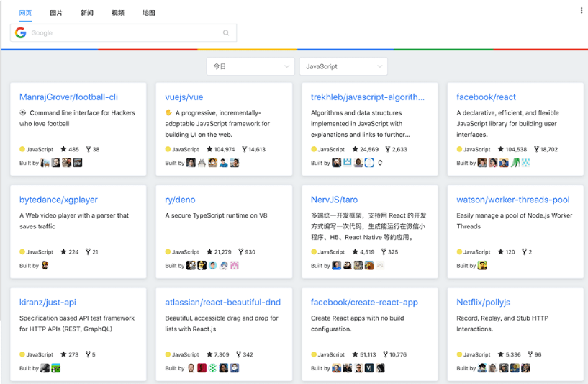Open the three-dot menu at top right
Viewport: 588px width, 384px height.
(582, 11)
